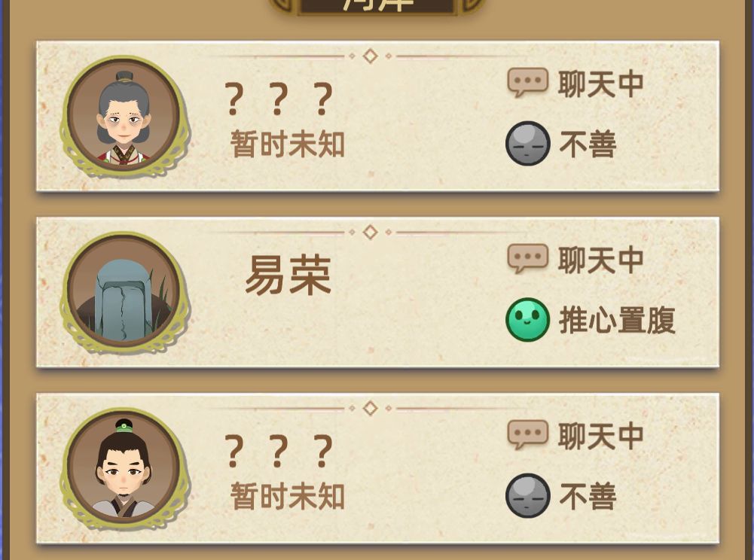Click chat bubble icon beside 易荣

[527, 259]
